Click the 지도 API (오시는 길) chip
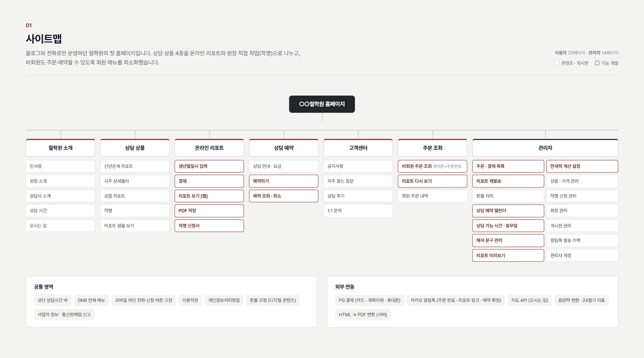The width and height of the screenshot is (644, 358). [x=530, y=300]
